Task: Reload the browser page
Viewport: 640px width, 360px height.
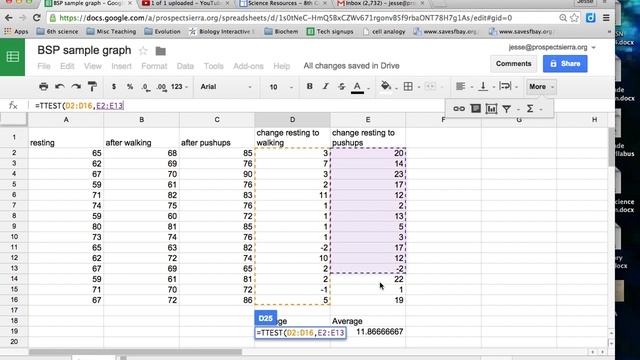Action: [x=37, y=18]
